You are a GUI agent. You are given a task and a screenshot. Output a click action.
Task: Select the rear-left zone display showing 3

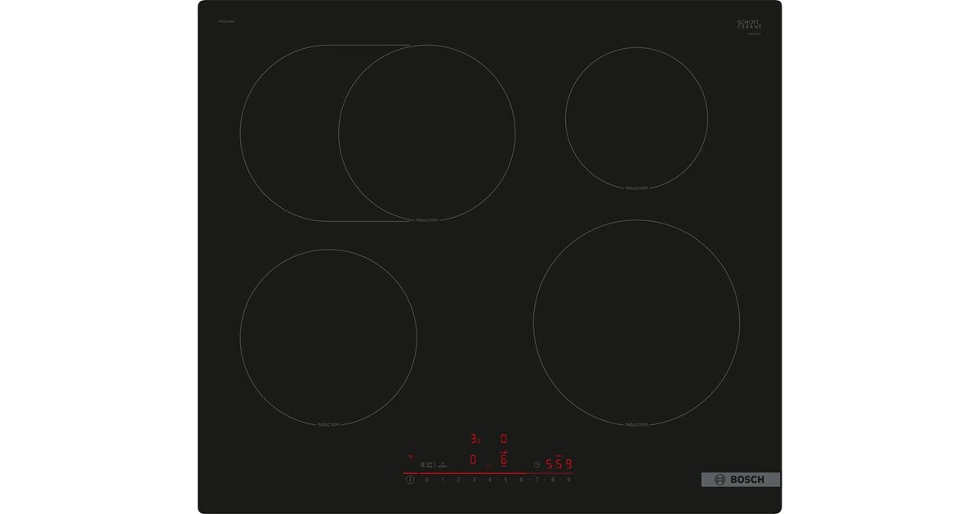pyautogui.click(x=474, y=439)
